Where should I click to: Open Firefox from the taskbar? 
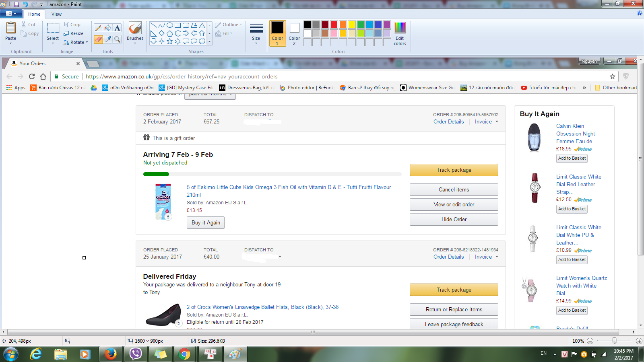click(110, 354)
